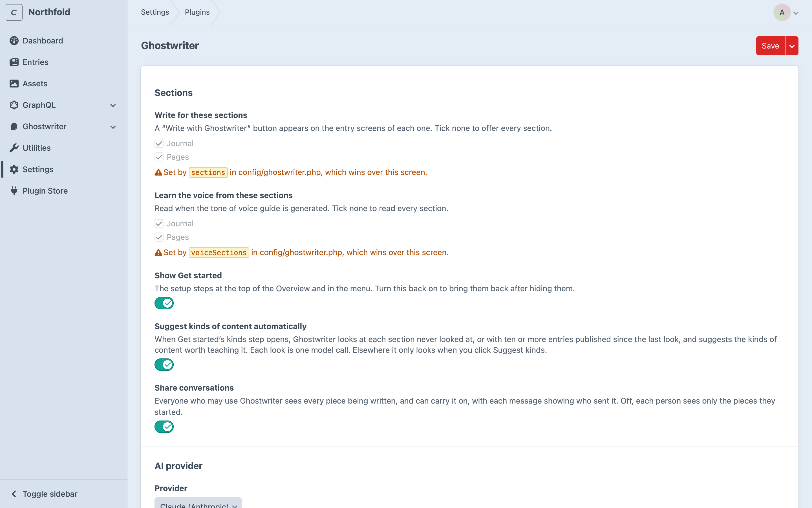Click the Northfold site name
Screen dimensions: 812x508
click(x=49, y=12)
